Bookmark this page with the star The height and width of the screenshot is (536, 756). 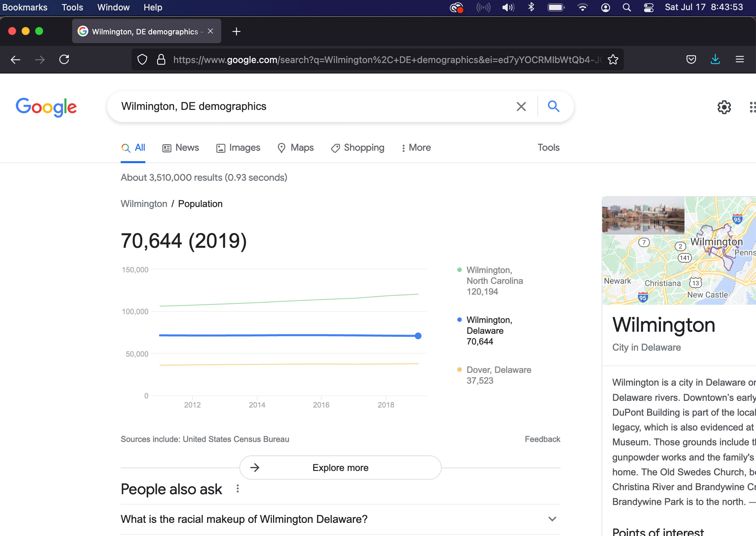tap(613, 60)
